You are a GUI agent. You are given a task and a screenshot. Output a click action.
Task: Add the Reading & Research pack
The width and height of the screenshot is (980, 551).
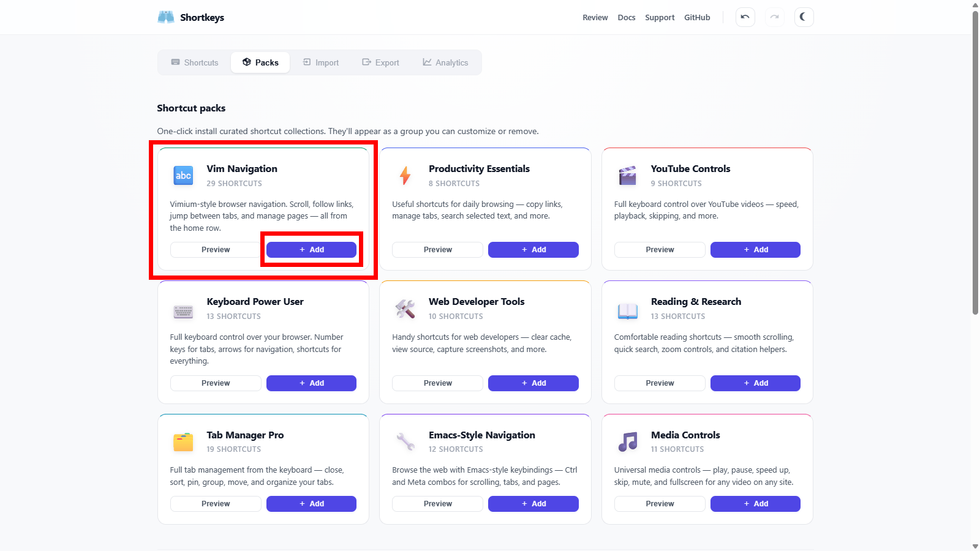point(755,383)
